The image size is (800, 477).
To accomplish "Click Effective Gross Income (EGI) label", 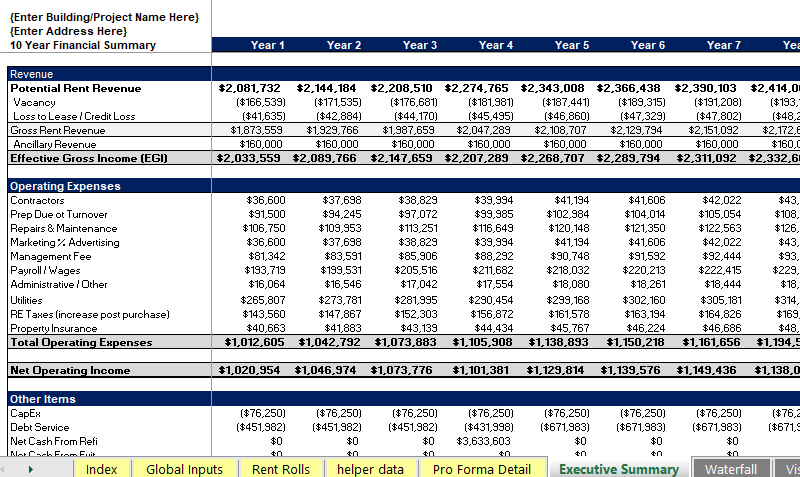I will (x=89, y=158).
